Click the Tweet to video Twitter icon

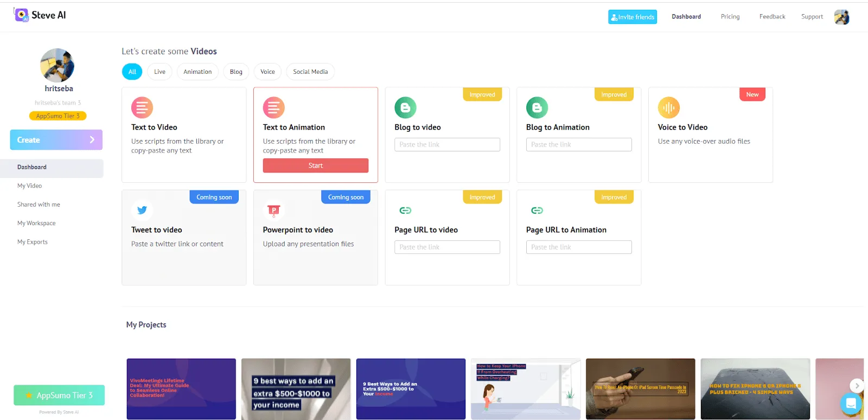pos(142,210)
